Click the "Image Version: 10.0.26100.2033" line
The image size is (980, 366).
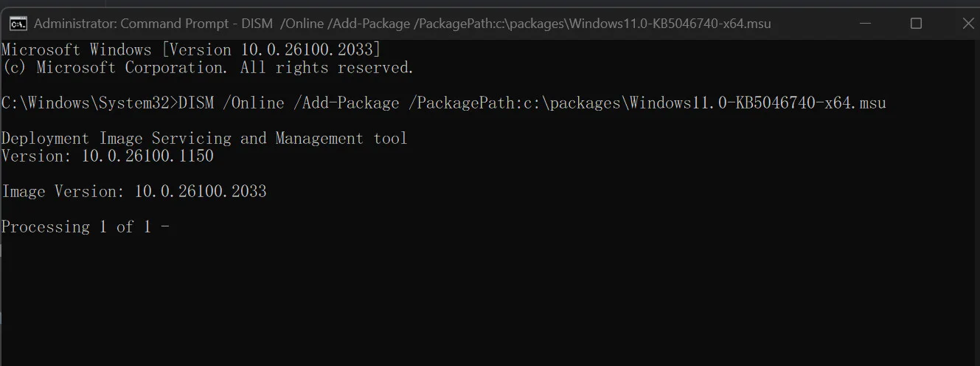pyautogui.click(x=134, y=192)
